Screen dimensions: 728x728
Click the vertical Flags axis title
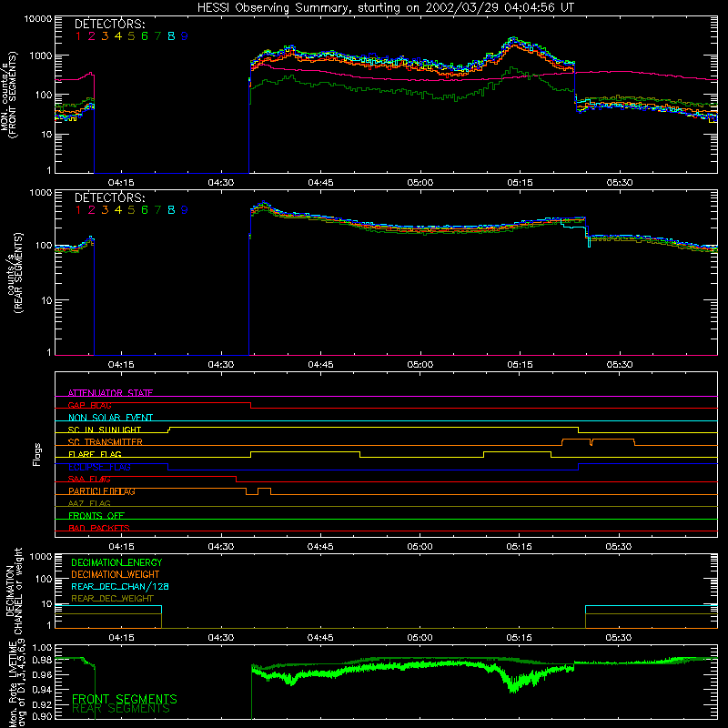pos(36,454)
